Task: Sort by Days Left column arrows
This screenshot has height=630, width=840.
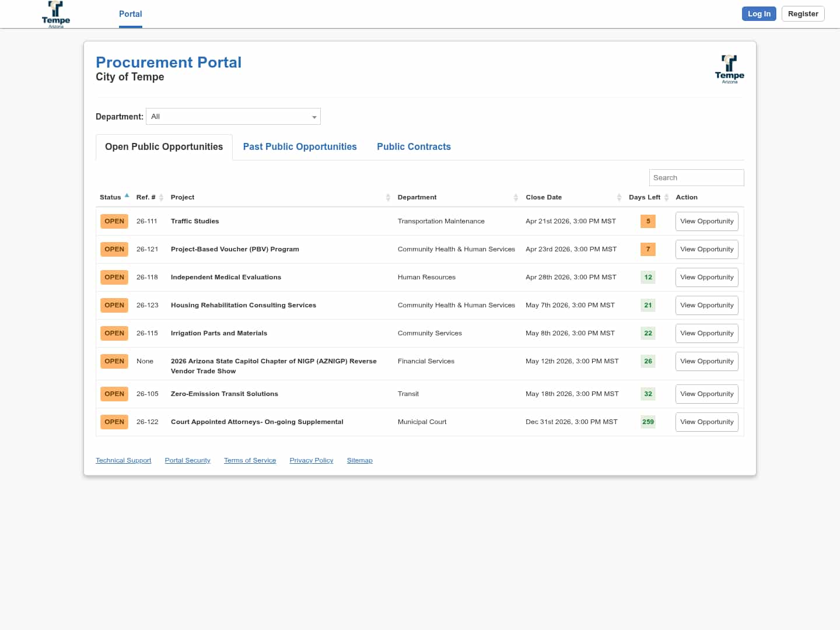Action: [666, 198]
